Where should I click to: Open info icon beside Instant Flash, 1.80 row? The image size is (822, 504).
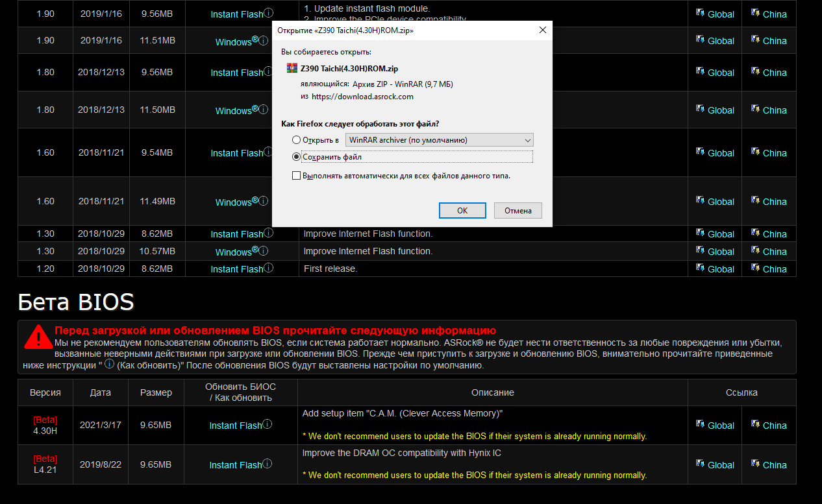269,71
